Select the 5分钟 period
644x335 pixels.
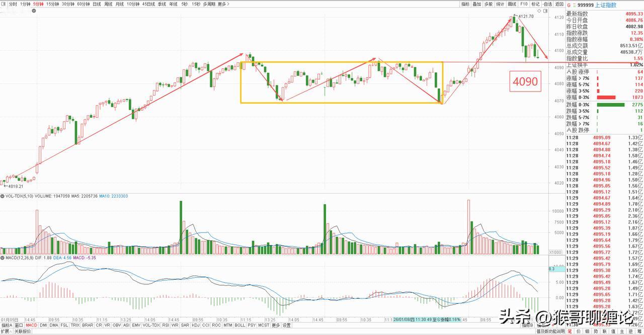point(38,4)
